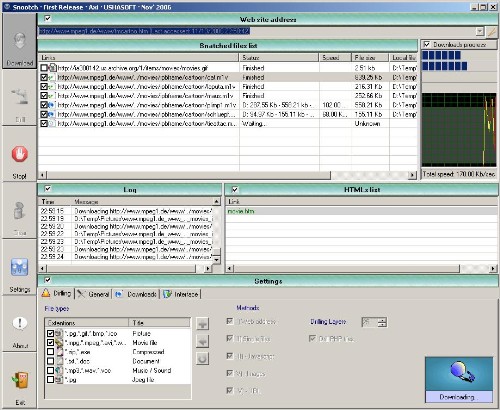Switch to the General settings tab
Viewport: 500px width, 410px height.
pyautogui.click(x=94, y=294)
